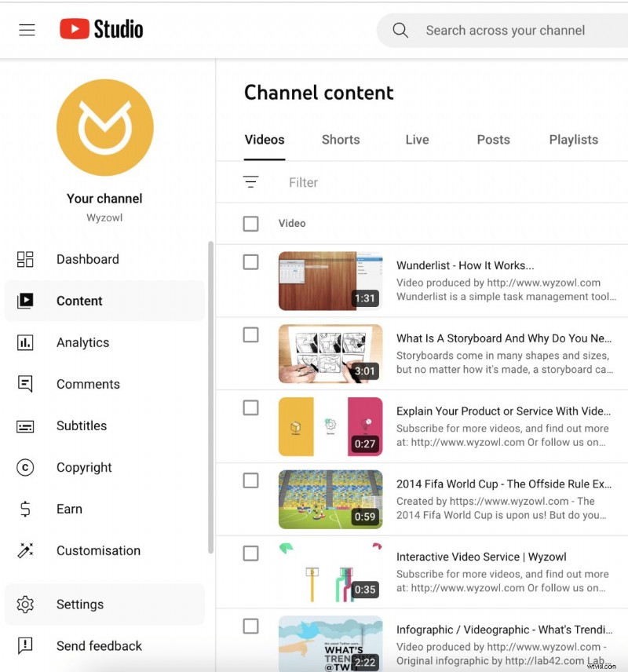Screen dimensions: 628x672
Task: Click the Dashboard grid icon
Action: (25, 259)
